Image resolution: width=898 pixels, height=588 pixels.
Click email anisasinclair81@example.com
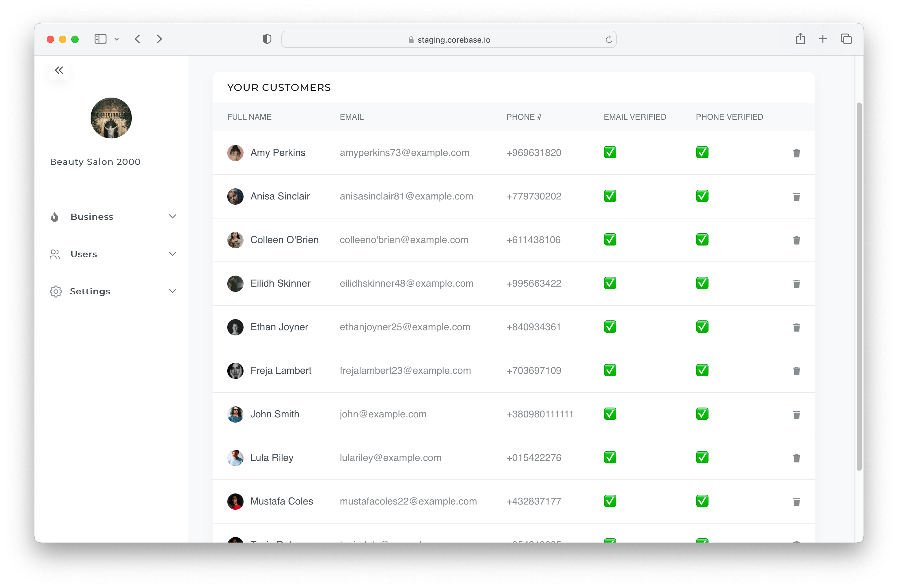point(406,196)
